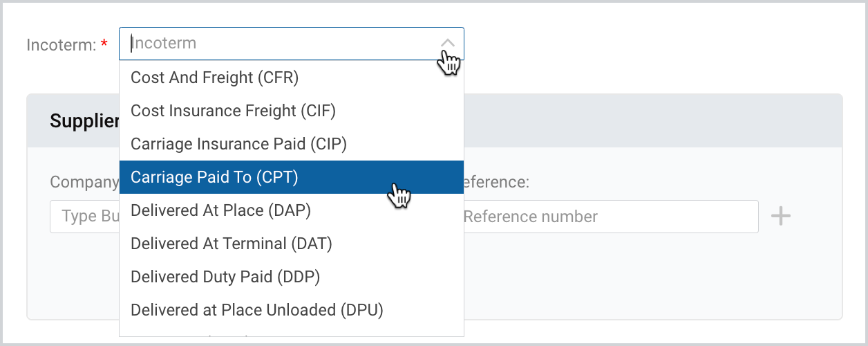Collapse the Incoterm dropdown chevron
Screen dimensions: 868x346
pyautogui.click(x=448, y=44)
